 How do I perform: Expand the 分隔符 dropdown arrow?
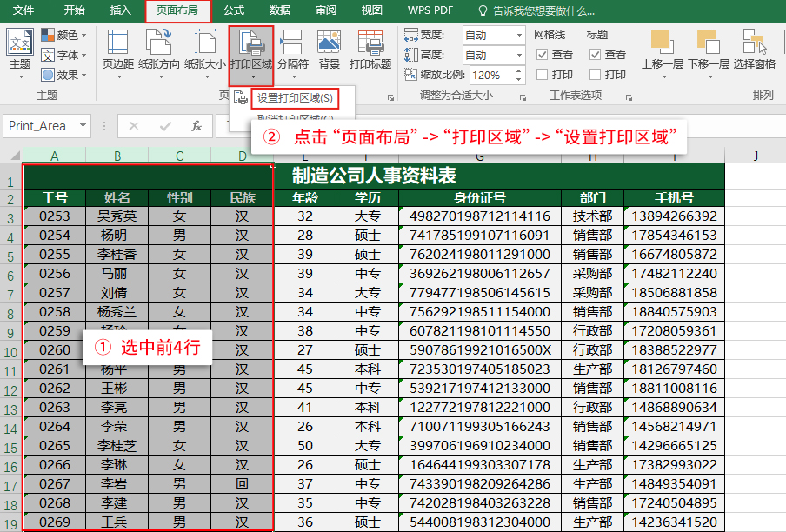point(294,76)
